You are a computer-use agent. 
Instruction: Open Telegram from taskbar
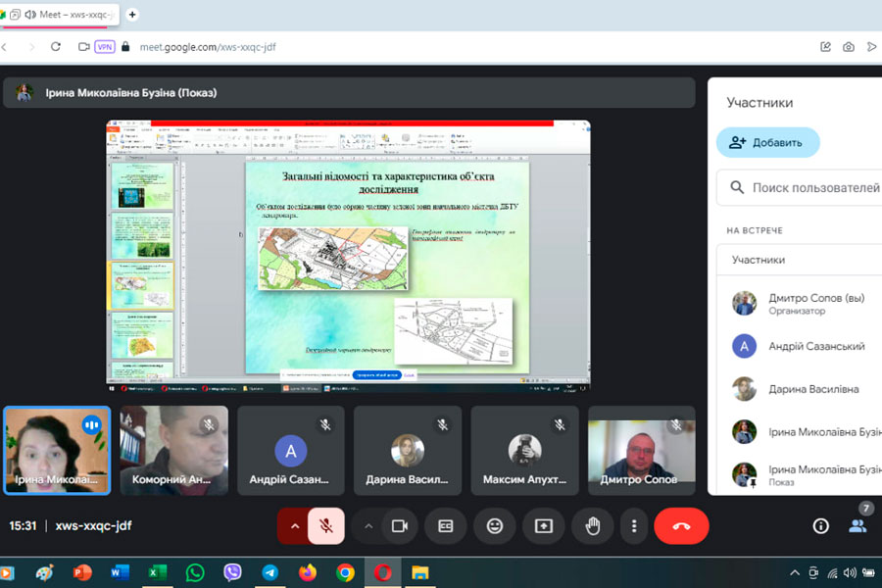click(x=270, y=572)
